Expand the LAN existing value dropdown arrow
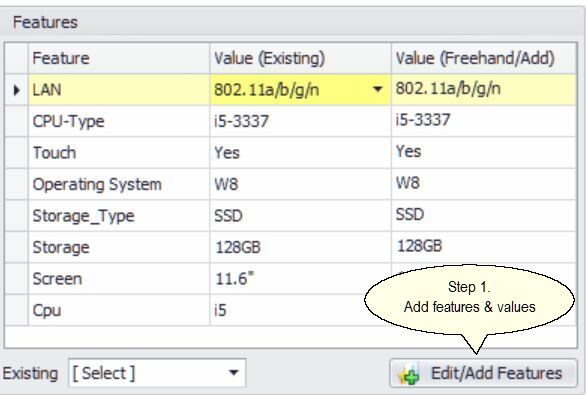 tap(378, 89)
